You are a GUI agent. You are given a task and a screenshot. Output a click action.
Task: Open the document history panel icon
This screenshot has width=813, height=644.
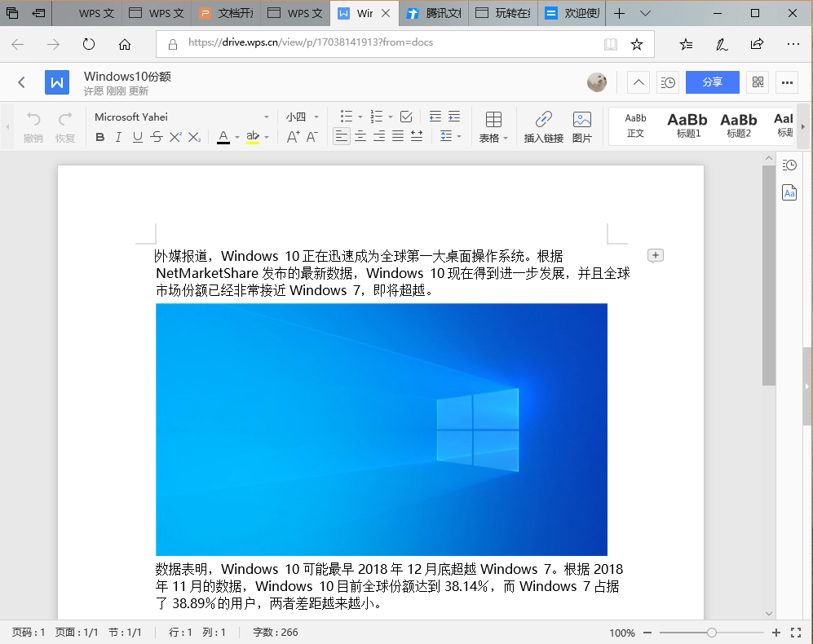(x=667, y=82)
